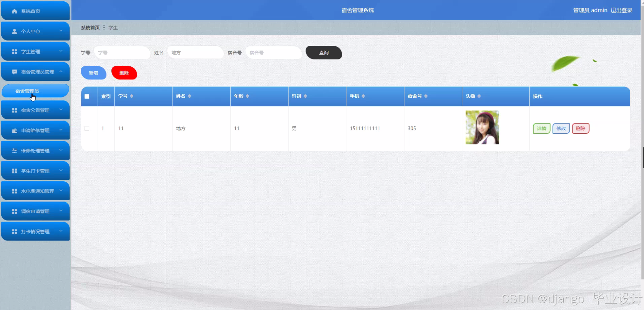The width and height of the screenshot is (644, 310).
Task: Click the student avatar photo in the table
Action: (482, 127)
